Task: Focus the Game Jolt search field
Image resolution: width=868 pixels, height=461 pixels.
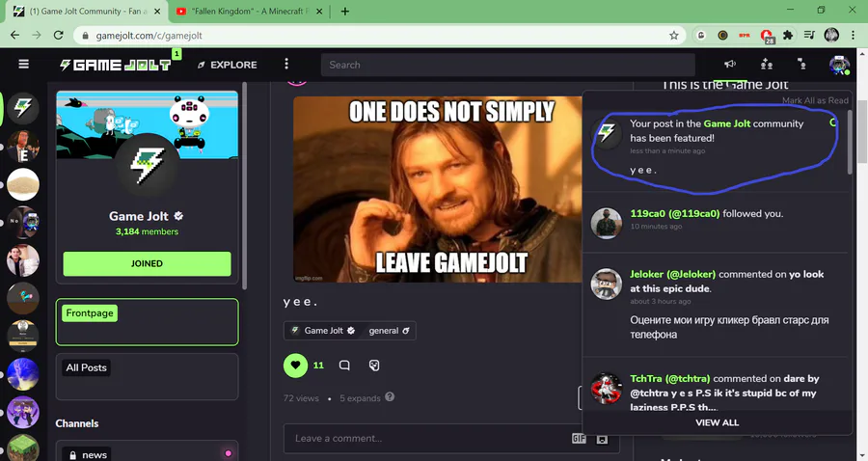Action: point(507,65)
